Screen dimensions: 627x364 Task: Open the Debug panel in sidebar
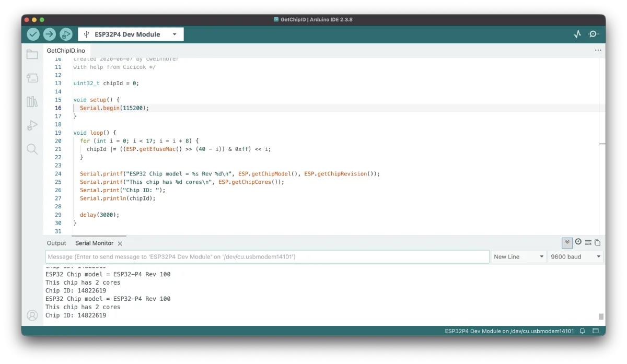click(32, 125)
